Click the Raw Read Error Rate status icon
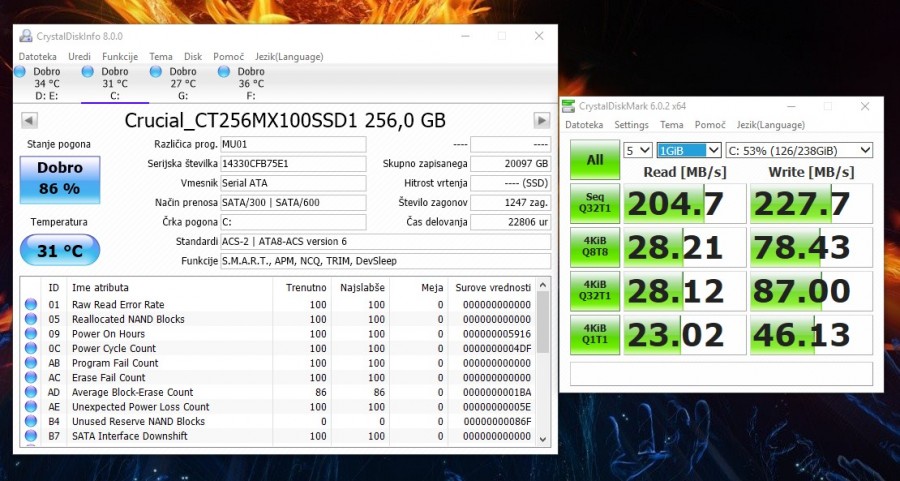The image size is (900, 481). (x=31, y=305)
